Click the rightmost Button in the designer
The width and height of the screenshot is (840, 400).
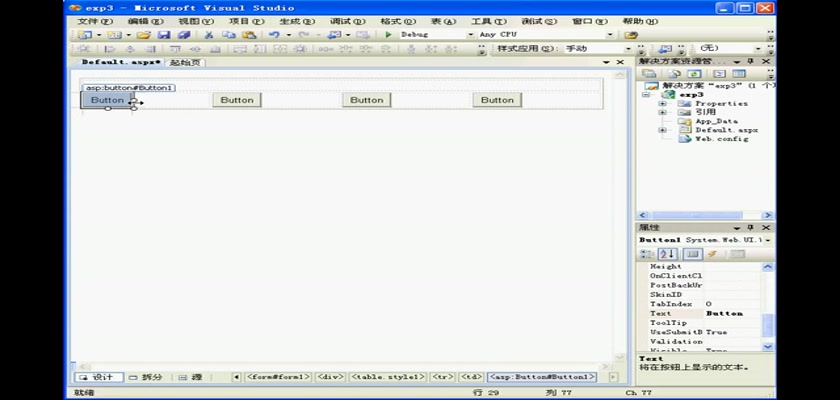[x=496, y=100]
